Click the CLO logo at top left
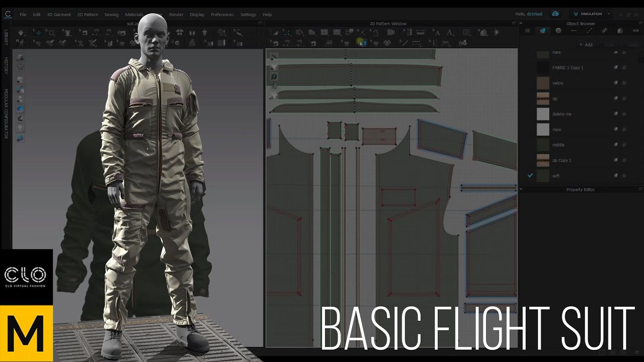Viewport: 644px width, 362px height. 8,14
